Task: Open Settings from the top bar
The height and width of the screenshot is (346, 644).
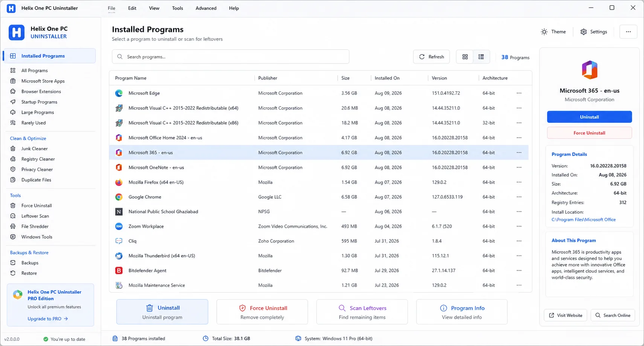Action: pyautogui.click(x=594, y=32)
